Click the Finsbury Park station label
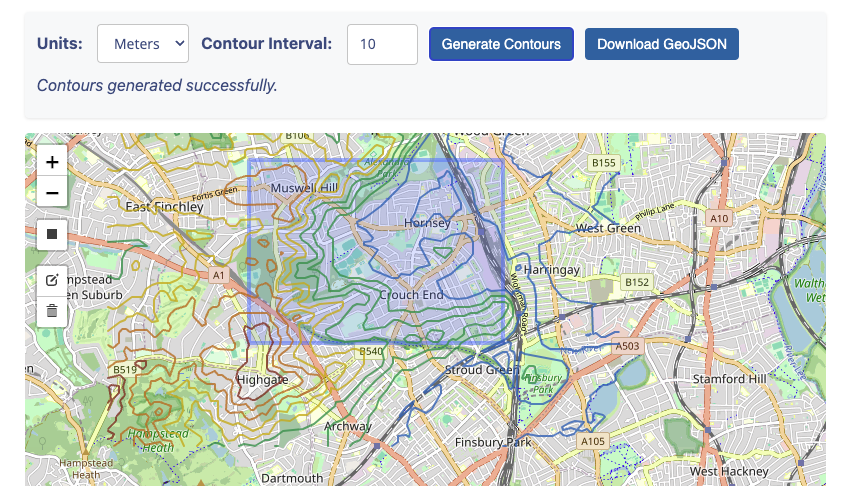Screen dimensions: 844x486 coord(493,442)
